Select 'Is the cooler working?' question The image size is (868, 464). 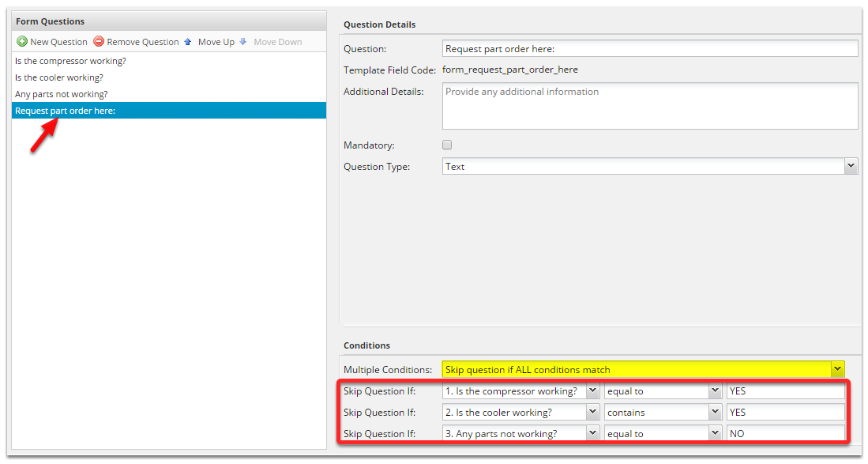[59, 77]
